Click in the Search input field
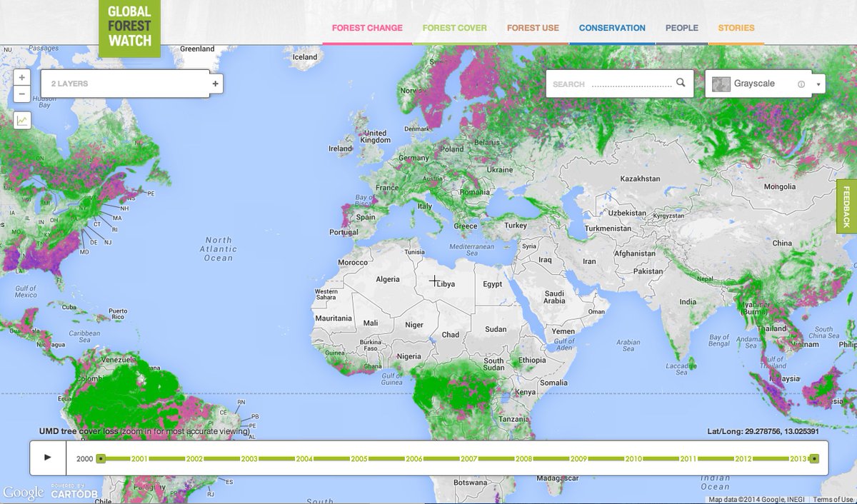This screenshot has height=504, width=857. [613, 84]
